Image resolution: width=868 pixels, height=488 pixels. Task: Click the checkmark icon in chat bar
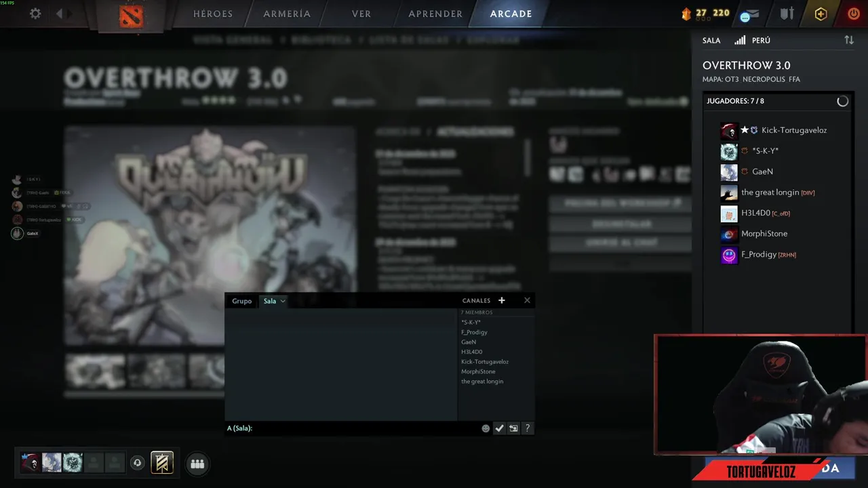coord(499,428)
